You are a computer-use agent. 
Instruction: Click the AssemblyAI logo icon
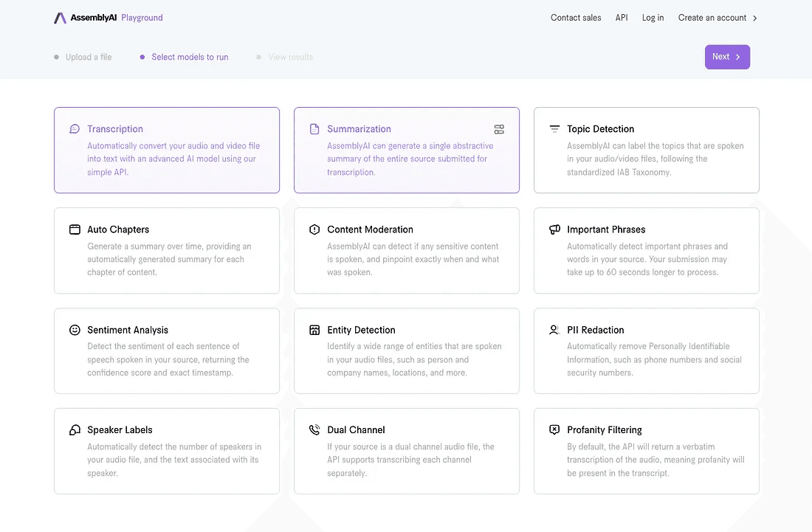pos(60,18)
